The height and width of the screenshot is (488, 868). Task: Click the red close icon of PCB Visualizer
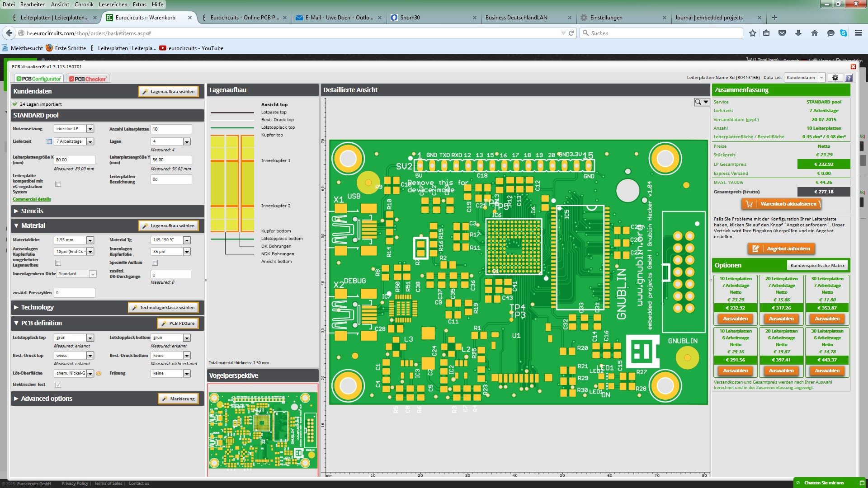(x=853, y=67)
